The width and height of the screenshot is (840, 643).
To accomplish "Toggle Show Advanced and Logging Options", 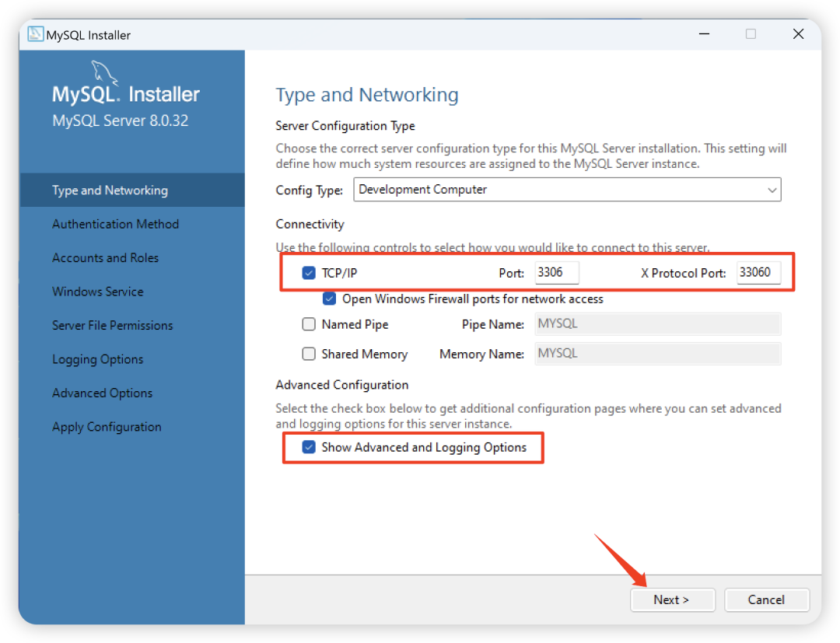I will pos(309,447).
